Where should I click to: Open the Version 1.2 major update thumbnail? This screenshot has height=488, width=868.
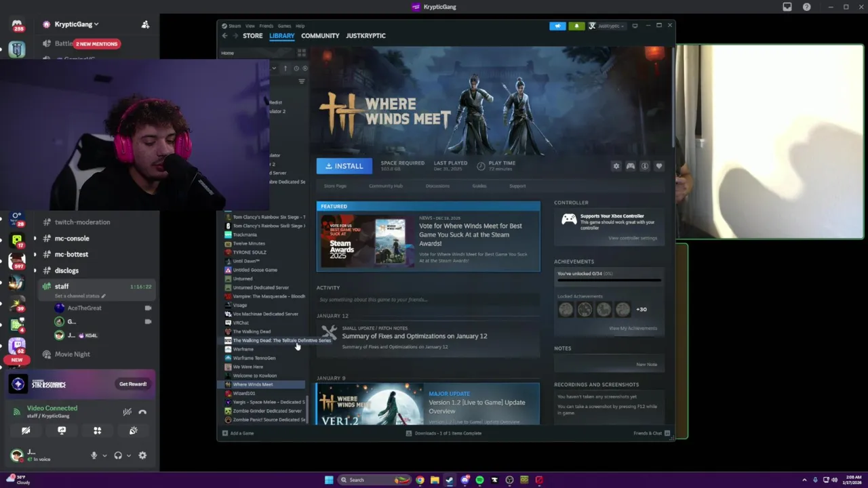click(x=372, y=405)
